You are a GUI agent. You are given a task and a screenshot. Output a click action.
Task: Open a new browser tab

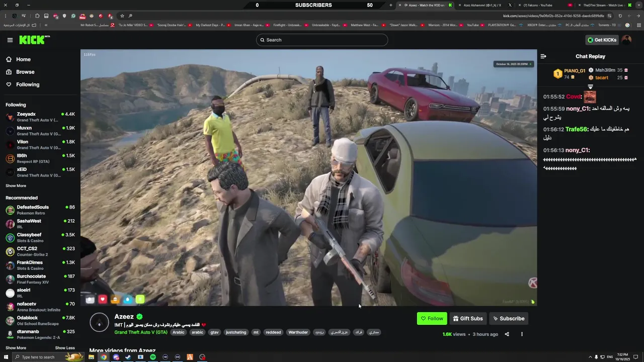pyautogui.click(x=390, y=5)
